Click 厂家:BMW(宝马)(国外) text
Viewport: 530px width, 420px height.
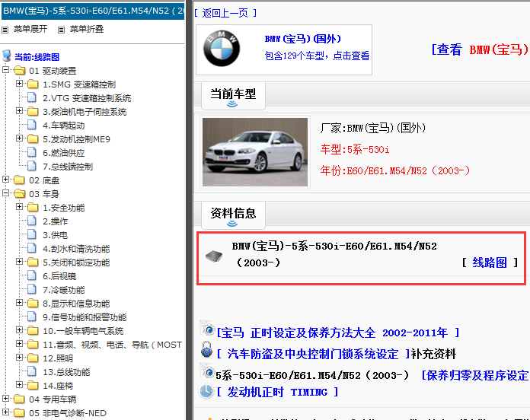373,128
